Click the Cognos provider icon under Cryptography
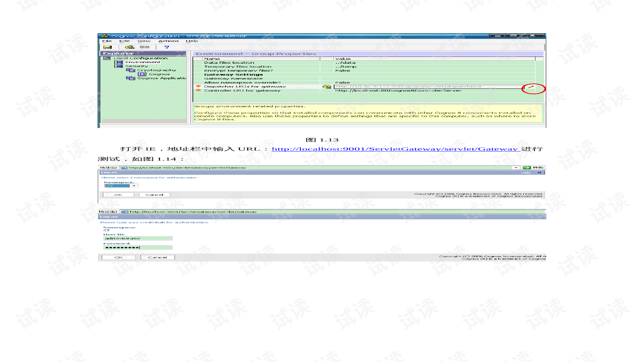The height and width of the screenshot is (362, 644). click(142, 74)
